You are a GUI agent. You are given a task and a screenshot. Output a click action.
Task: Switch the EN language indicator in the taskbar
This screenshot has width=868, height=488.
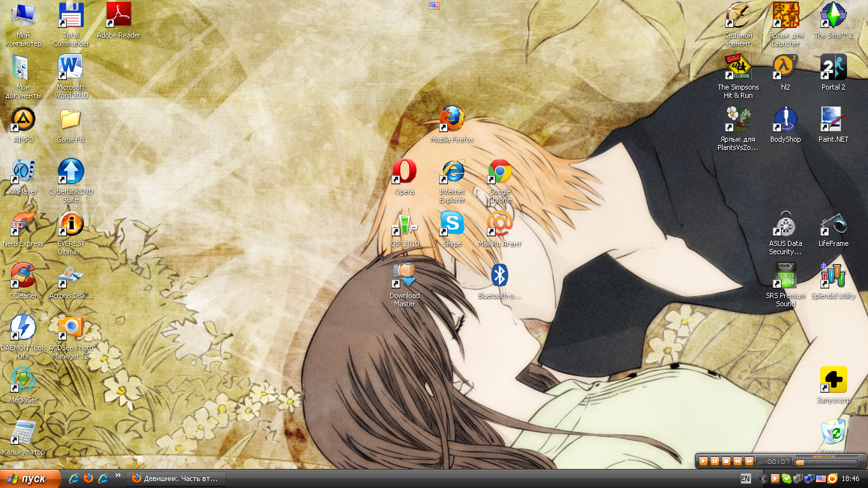click(745, 478)
